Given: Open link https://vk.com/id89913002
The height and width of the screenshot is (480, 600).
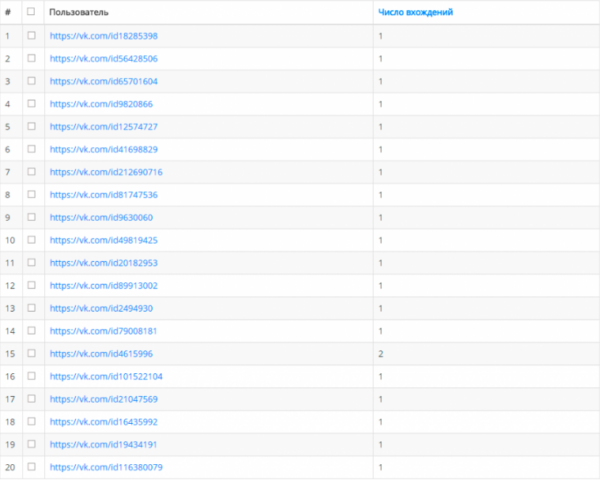Looking at the screenshot, I should [x=104, y=286].
